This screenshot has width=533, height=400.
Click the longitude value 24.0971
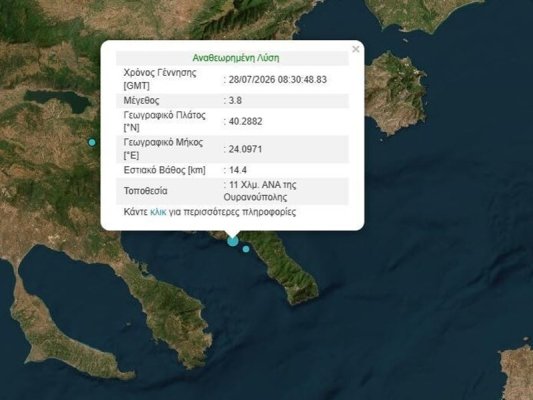click(x=245, y=149)
